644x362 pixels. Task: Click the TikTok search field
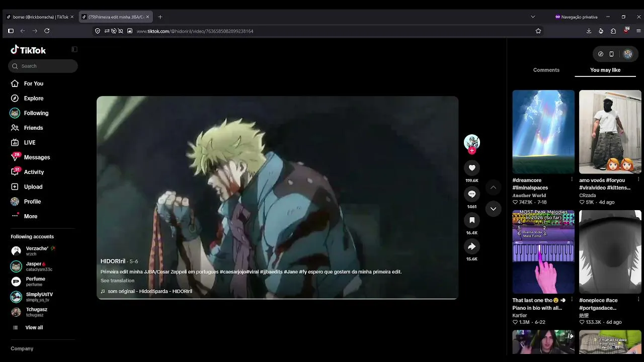43,66
